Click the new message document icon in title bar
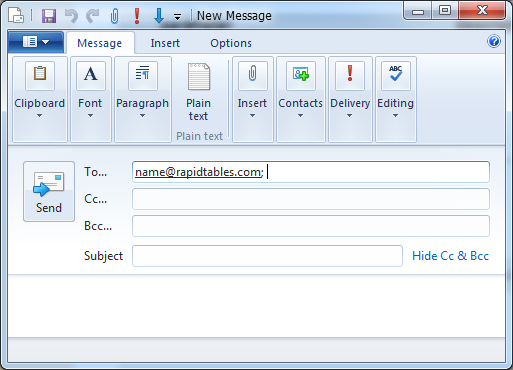 coord(16,15)
